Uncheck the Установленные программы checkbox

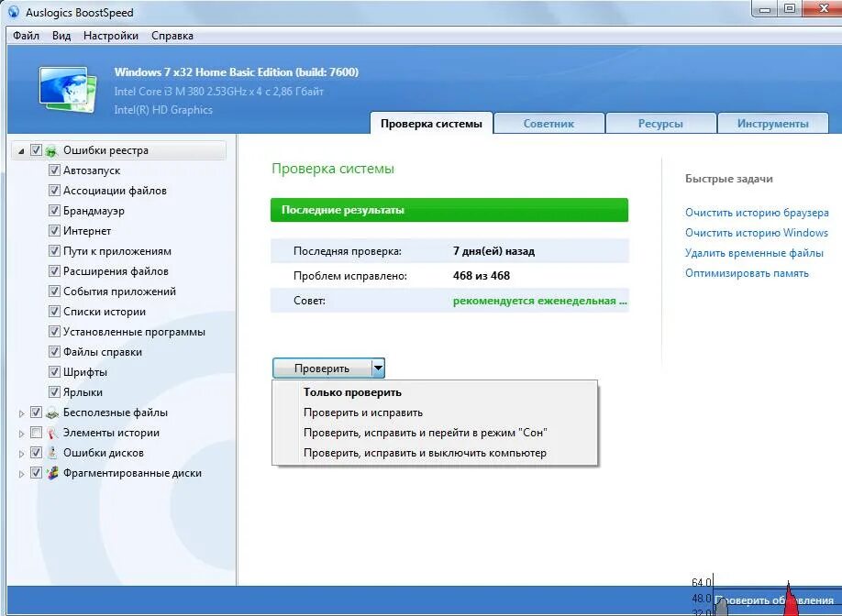pos(54,332)
